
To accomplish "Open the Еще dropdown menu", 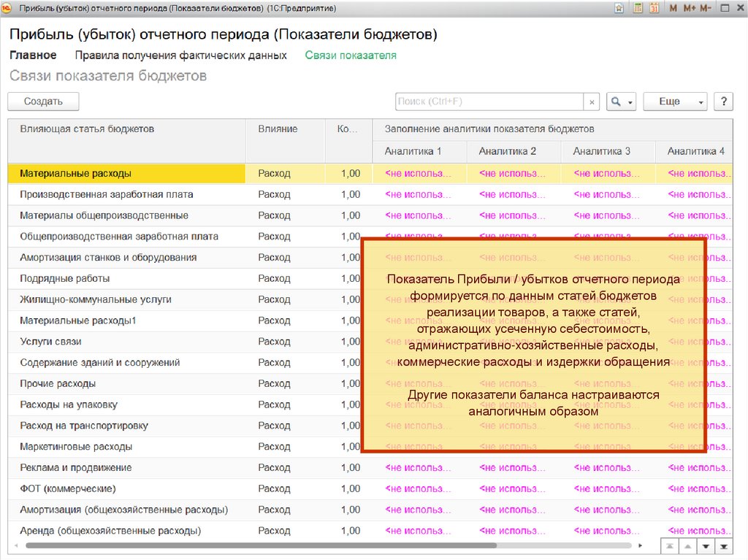I will [675, 101].
